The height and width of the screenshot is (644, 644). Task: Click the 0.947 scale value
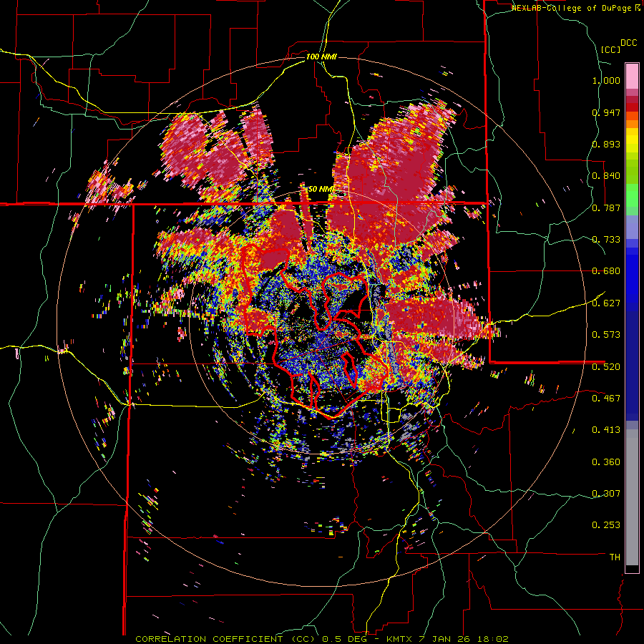[606, 112]
